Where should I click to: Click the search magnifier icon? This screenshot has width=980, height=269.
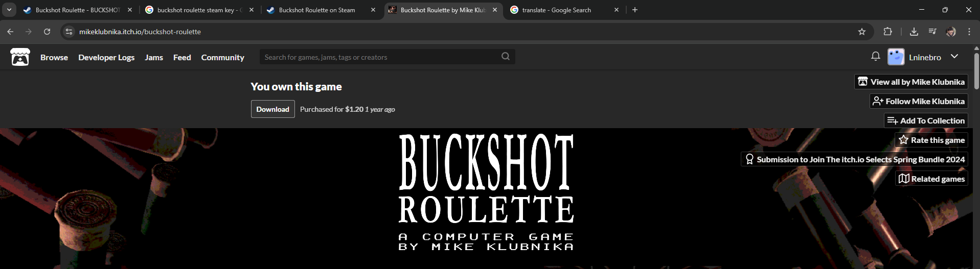tap(506, 57)
